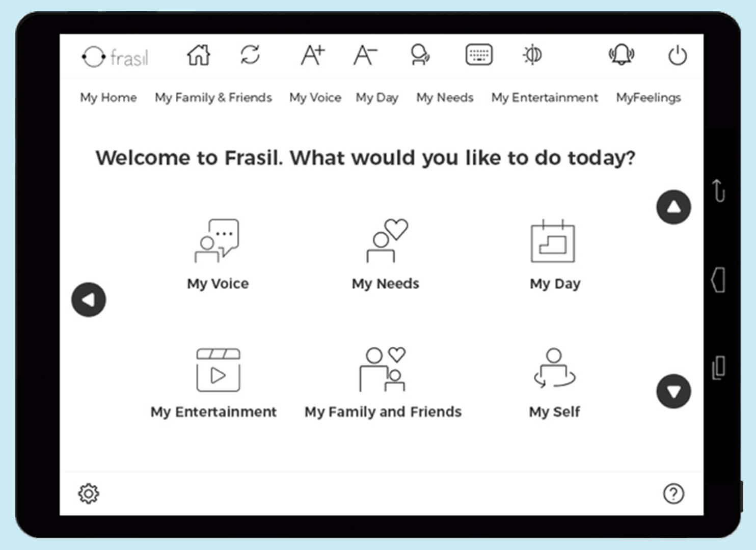This screenshot has width=756, height=550.
Task: Open My Family & Friends menu item
Action: pos(213,97)
